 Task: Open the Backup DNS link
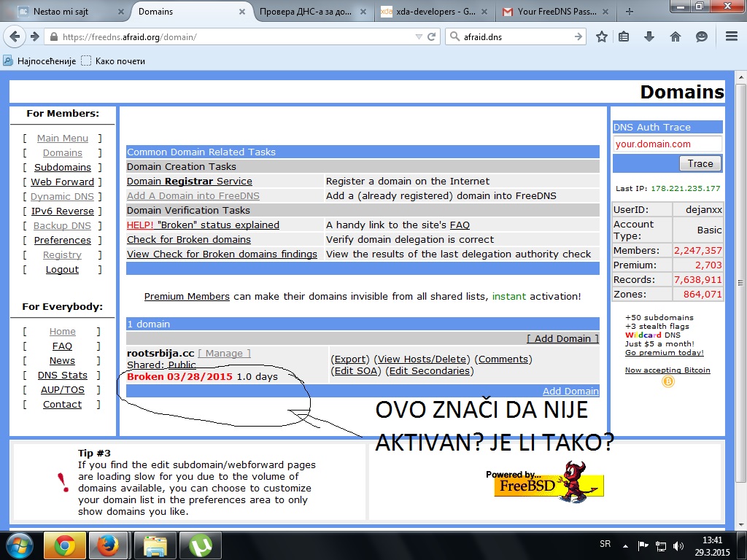pyautogui.click(x=63, y=226)
